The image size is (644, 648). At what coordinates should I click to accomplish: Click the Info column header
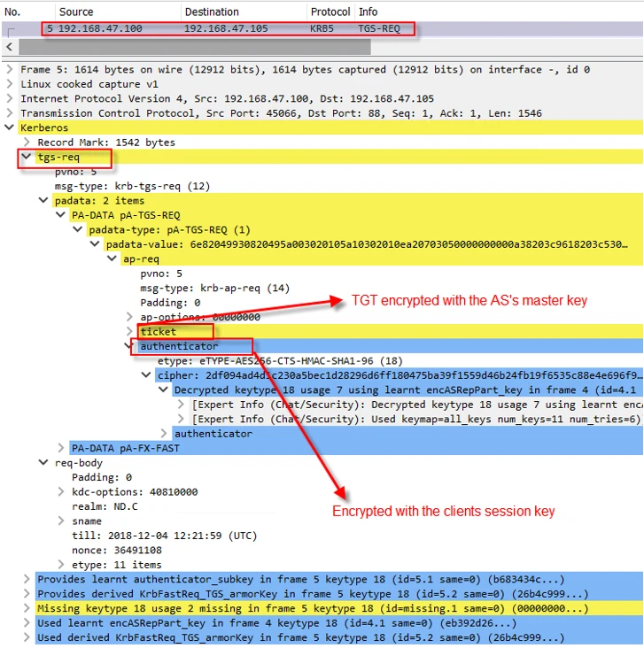(368, 12)
